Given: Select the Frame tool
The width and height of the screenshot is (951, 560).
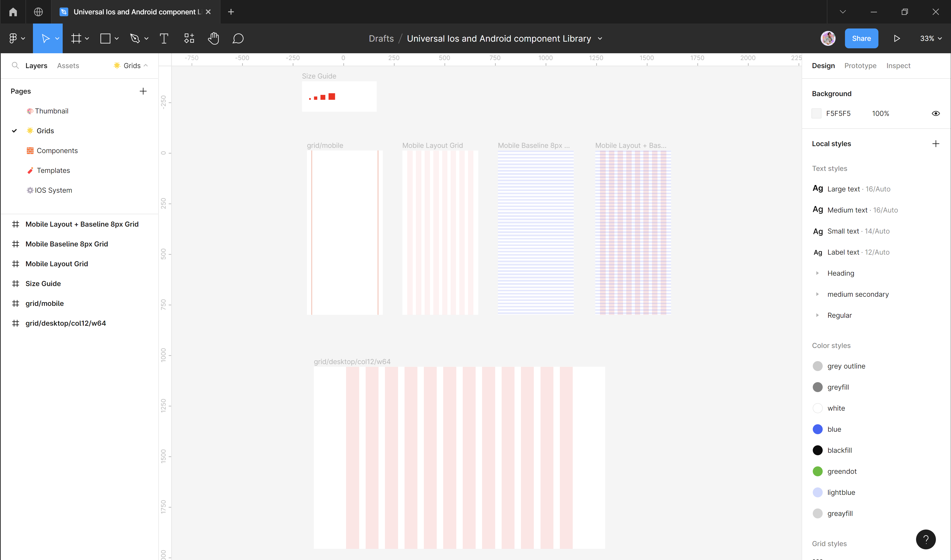Looking at the screenshot, I should (76, 38).
